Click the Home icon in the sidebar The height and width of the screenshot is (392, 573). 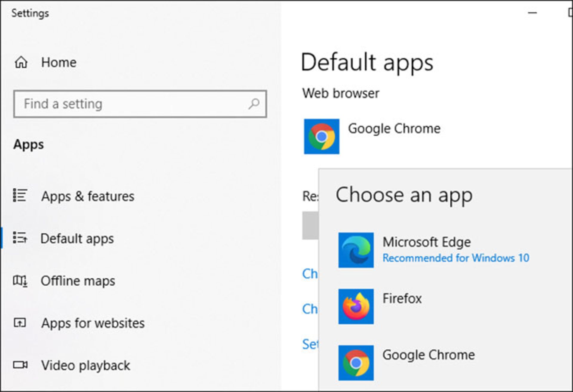[x=21, y=62]
